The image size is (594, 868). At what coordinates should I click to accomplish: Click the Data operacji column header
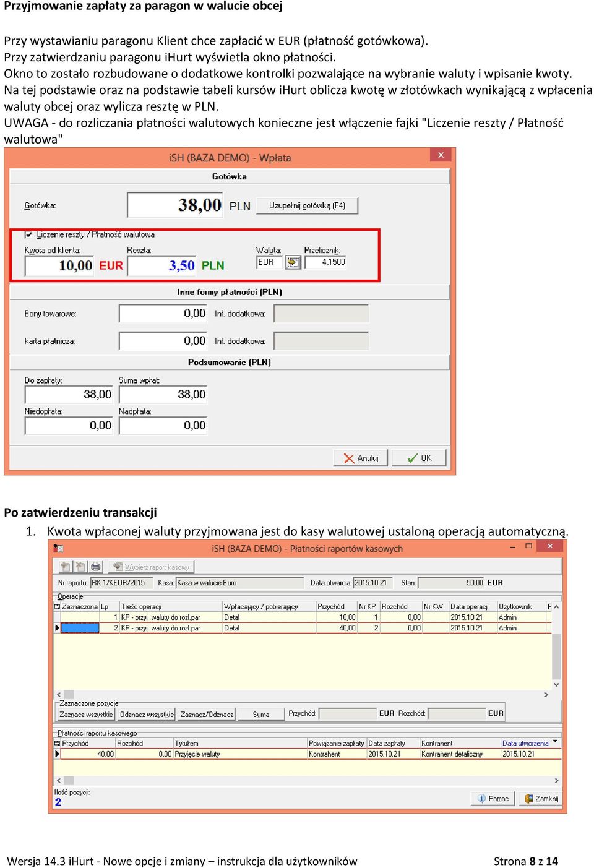pos(473,607)
